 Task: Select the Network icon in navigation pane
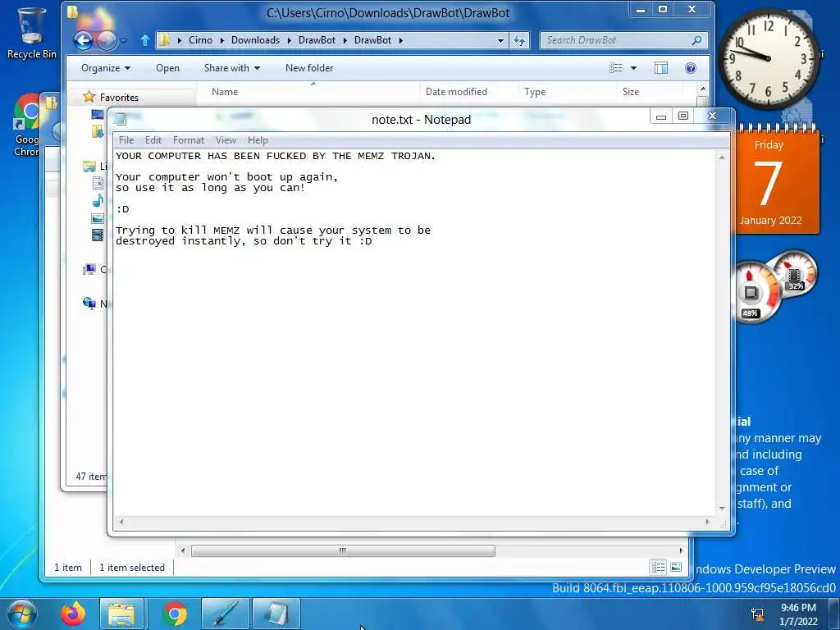pyautogui.click(x=89, y=304)
